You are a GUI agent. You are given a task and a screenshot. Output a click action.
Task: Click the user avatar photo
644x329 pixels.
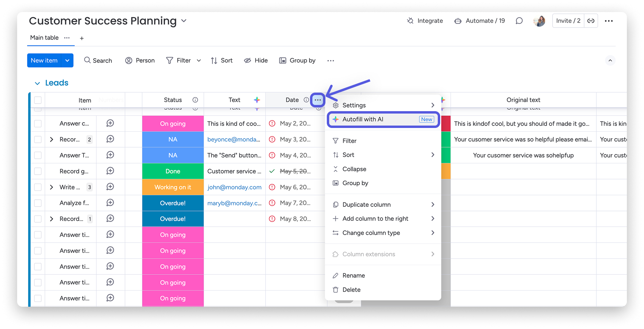click(539, 21)
